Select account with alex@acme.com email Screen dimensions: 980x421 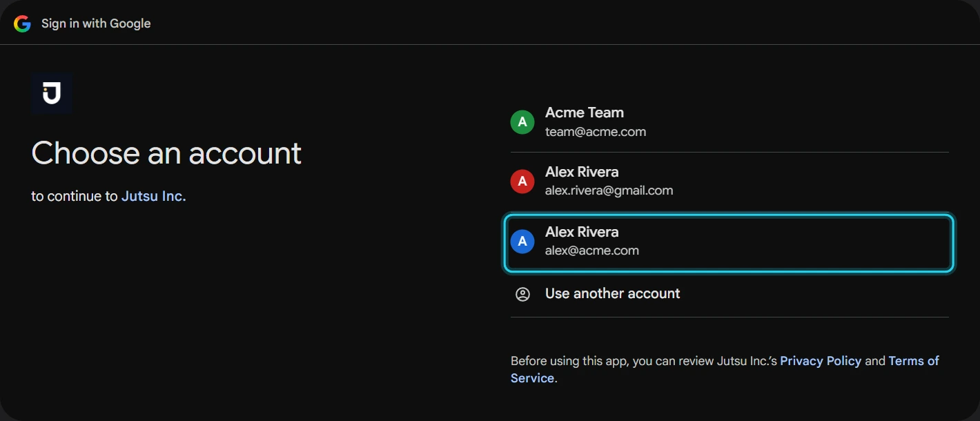point(729,242)
